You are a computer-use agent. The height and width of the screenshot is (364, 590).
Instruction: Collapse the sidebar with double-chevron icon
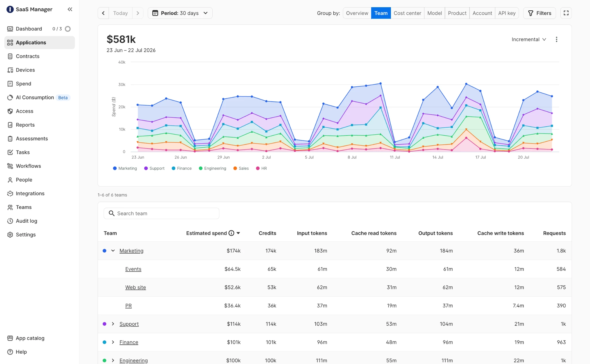coord(70,9)
